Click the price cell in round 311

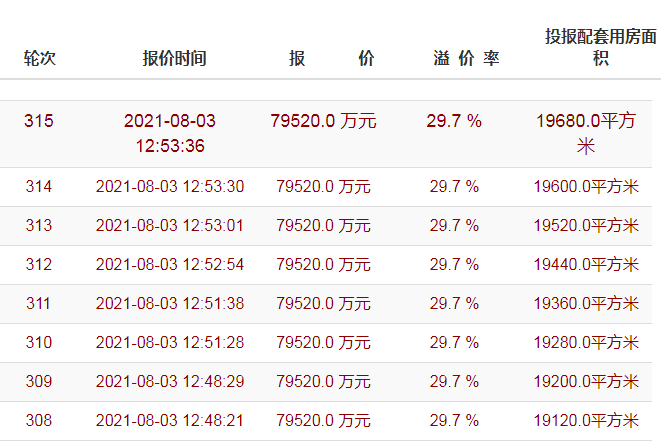(323, 303)
